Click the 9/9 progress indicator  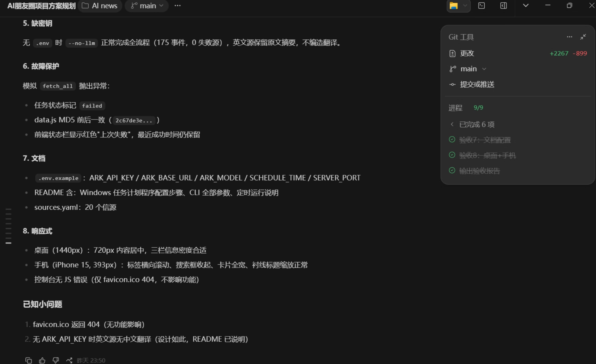click(x=478, y=108)
